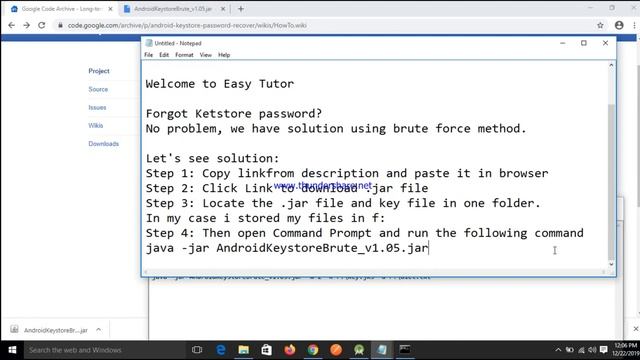Open Project link in browser sidebar
Image resolution: width=640 pixels, height=360 pixels.
tap(99, 71)
